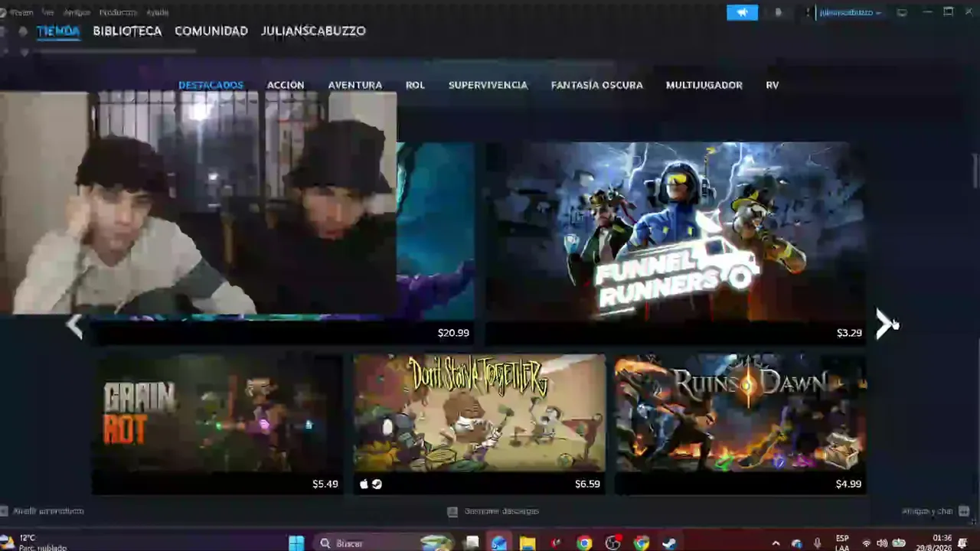Open the JULIANSCABUZZO profile tab
Image resolution: width=980 pixels, height=551 pixels.
(x=313, y=31)
